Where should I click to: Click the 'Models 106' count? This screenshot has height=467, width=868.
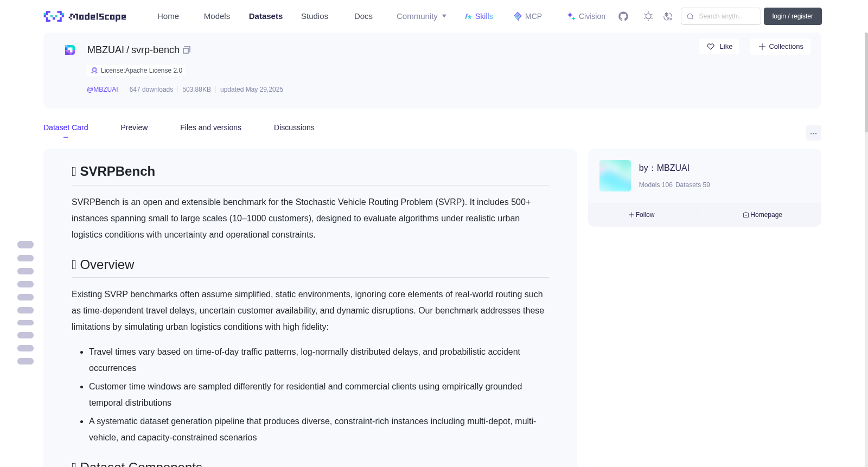[656, 185]
